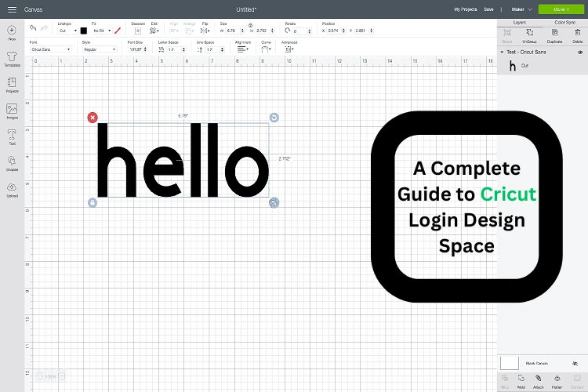
Task: Click the black linetype color swatch
Action: [84, 31]
